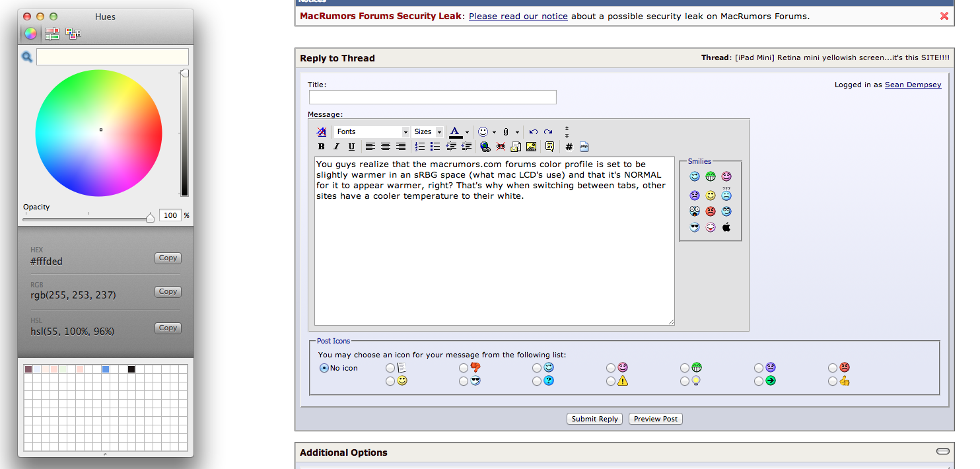This screenshot has width=980, height=469.
Task: Open the Sean Dempsey profile link
Action: click(x=913, y=85)
